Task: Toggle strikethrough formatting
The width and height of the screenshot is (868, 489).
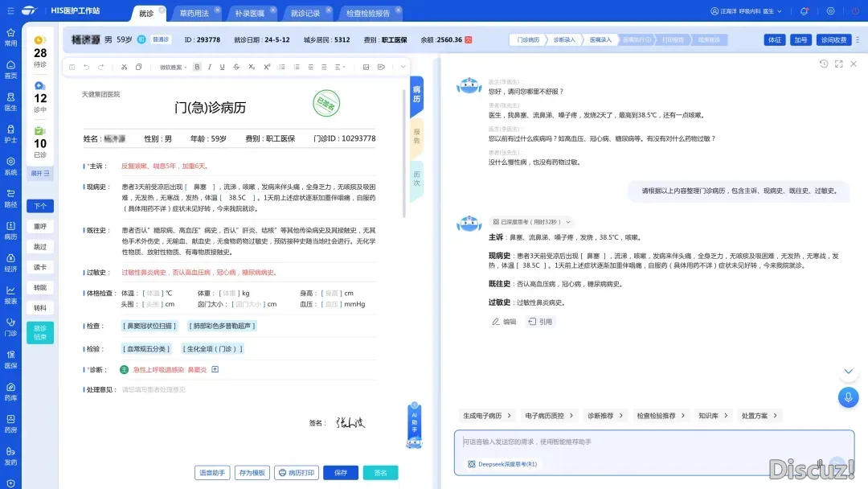Action: [x=236, y=67]
